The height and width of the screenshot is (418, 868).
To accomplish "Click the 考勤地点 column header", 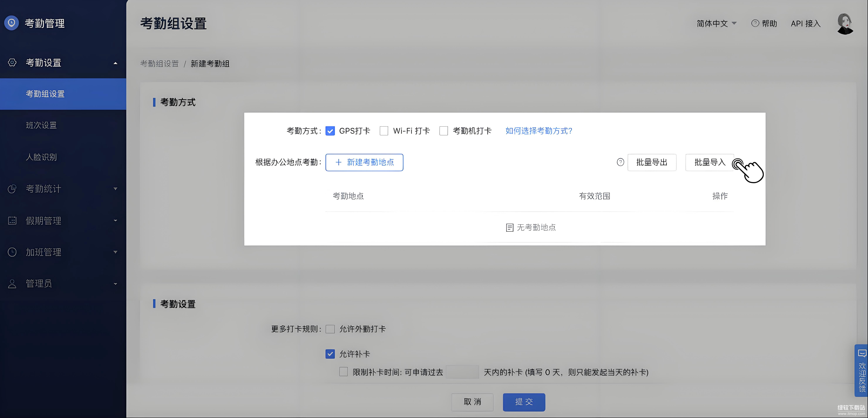I will (x=348, y=196).
